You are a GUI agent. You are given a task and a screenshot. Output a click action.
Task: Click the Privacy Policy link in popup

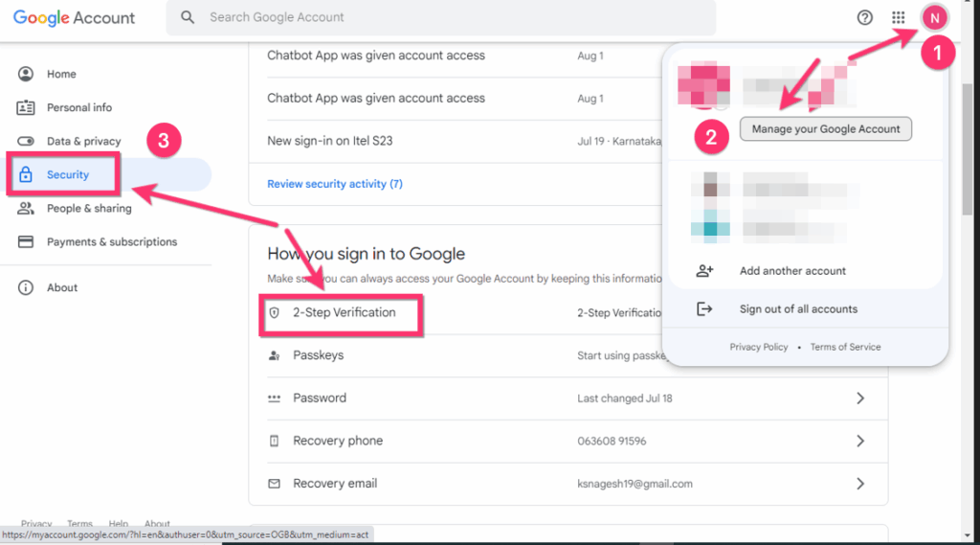758,347
